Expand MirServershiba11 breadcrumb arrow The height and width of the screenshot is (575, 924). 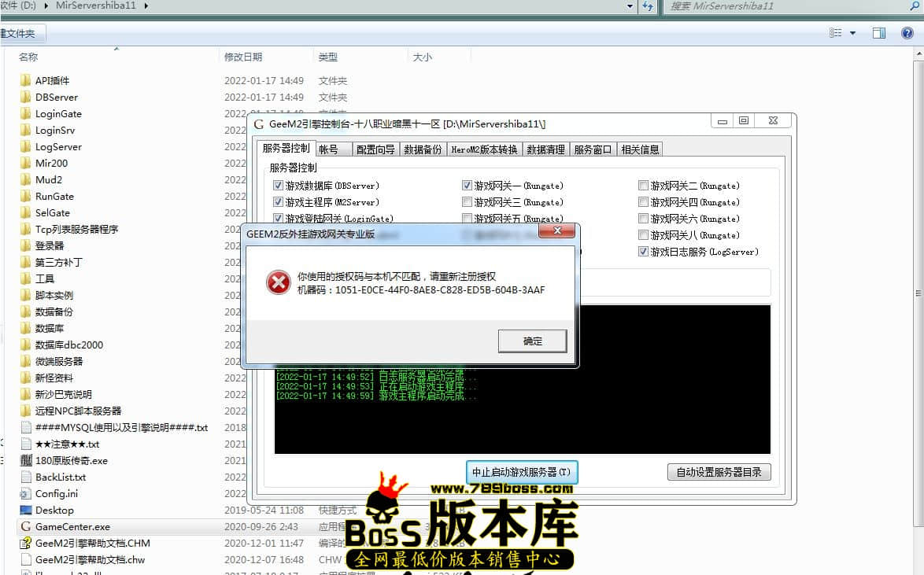pyautogui.click(x=146, y=6)
